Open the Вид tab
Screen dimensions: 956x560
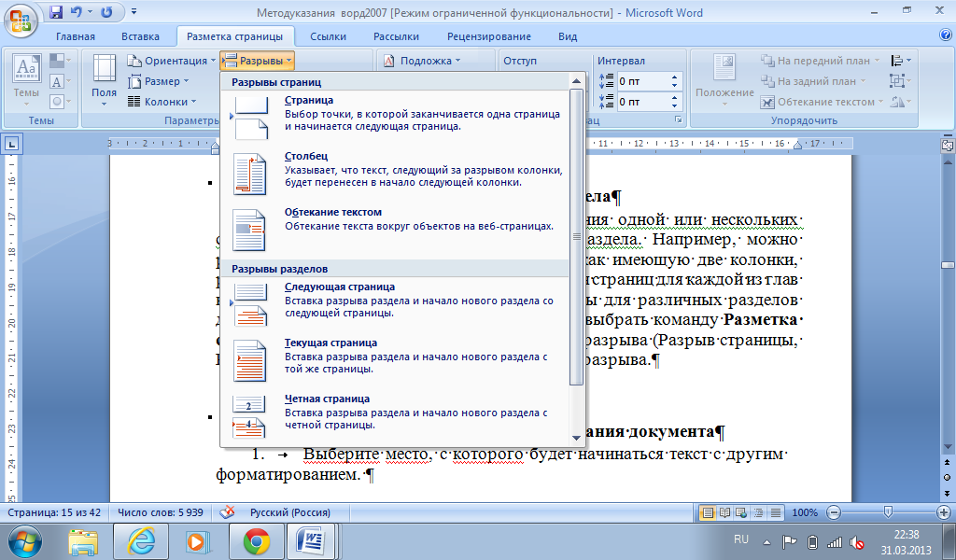click(x=568, y=36)
